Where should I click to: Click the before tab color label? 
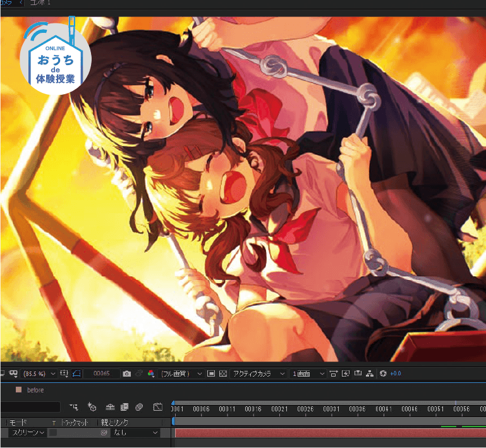[x=18, y=390]
